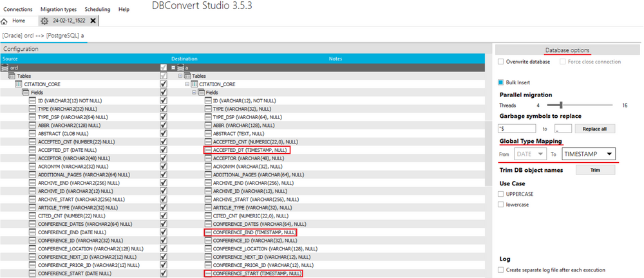Enable the UPPERCASE use case option
This screenshot has width=644, height=278.
point(500,194)
